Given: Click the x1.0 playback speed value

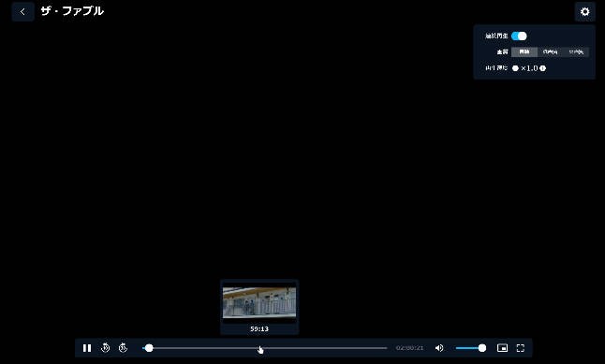Looking at the screenshot, I should tap(529, 68).
